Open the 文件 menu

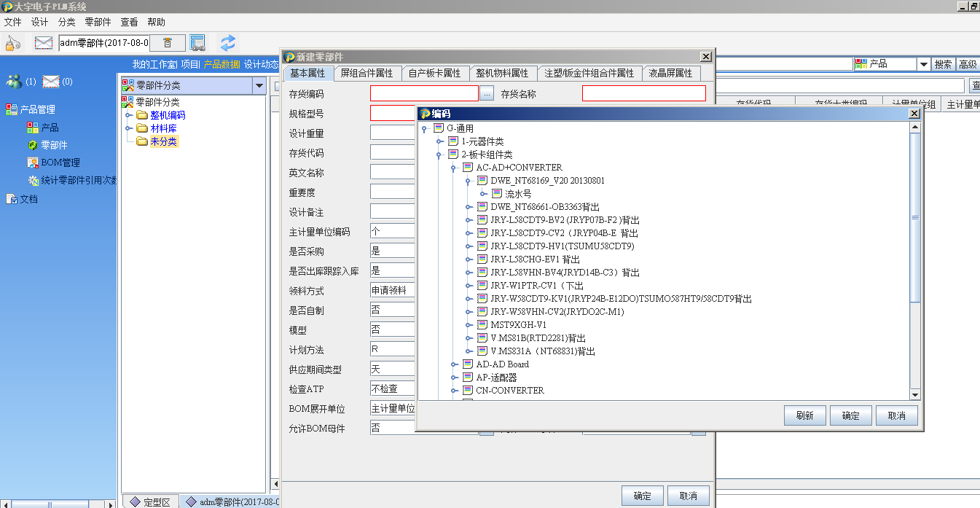12,22
